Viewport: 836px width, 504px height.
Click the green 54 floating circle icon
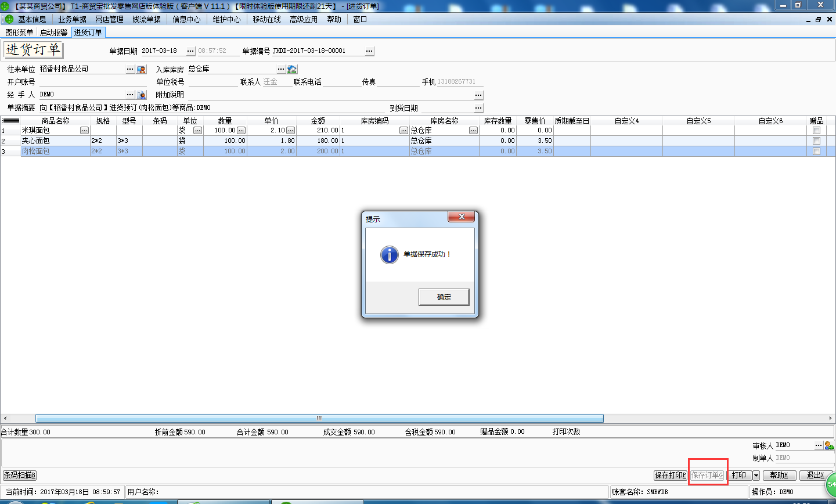tap(831, 483)
